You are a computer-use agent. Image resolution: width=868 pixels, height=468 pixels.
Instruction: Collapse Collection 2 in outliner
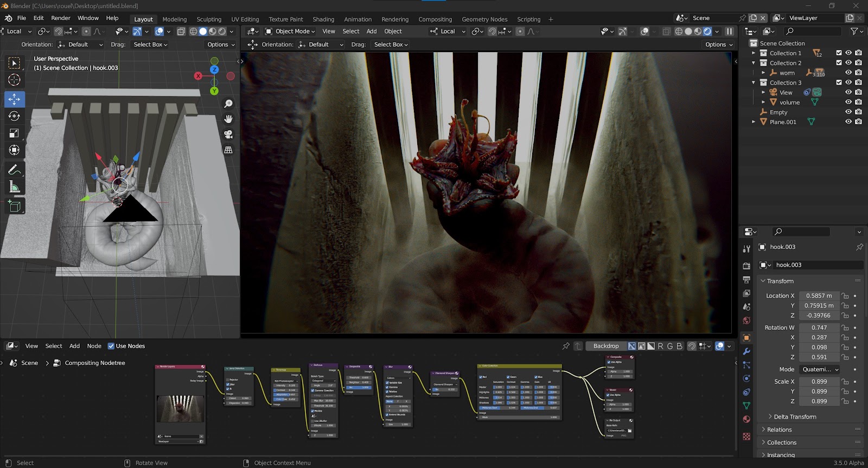[x=754, y=63]
